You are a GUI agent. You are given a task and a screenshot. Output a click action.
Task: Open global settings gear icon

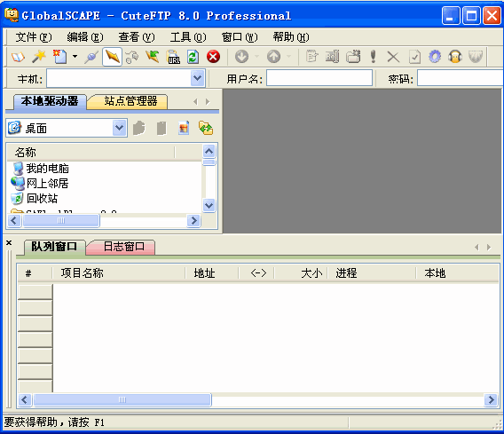pyautogui.click(x=435, y=57)
